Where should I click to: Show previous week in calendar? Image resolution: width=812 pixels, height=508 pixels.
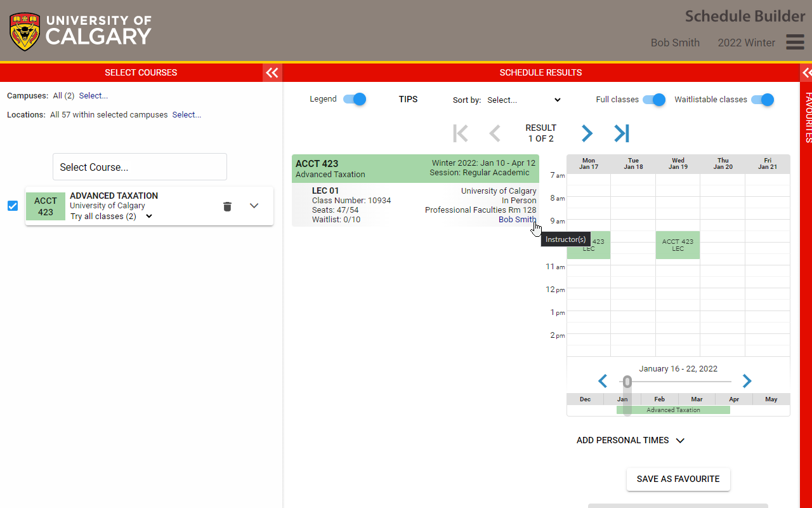603,381
